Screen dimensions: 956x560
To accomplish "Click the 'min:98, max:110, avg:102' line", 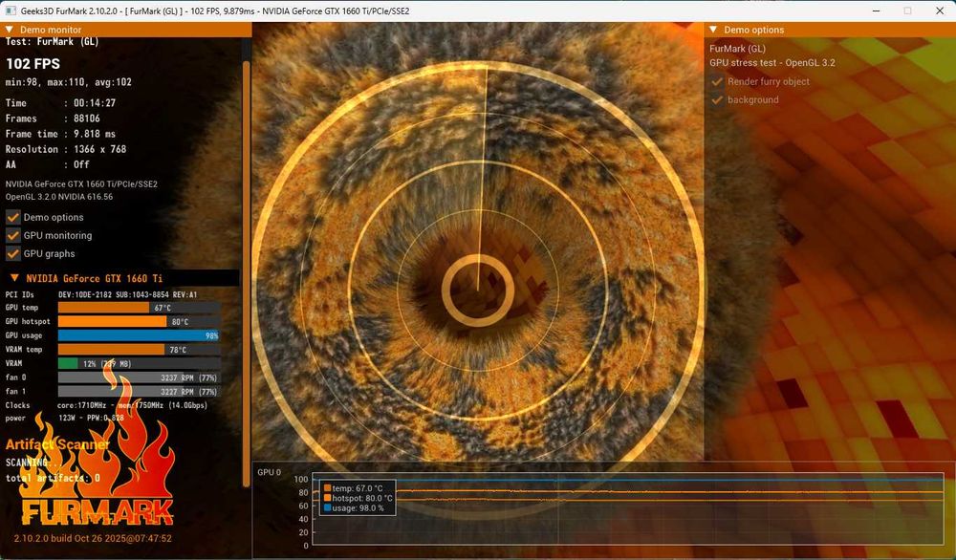I will pyautogui.click(x=68, y=82).
